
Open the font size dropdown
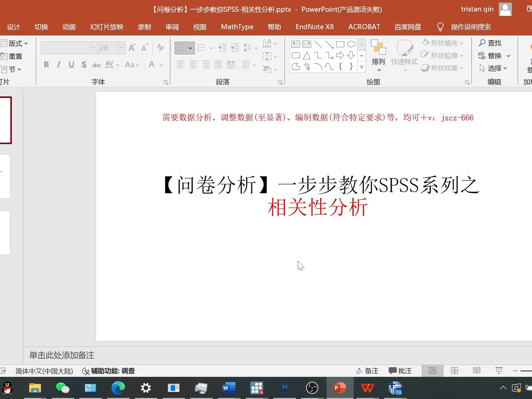122,48
